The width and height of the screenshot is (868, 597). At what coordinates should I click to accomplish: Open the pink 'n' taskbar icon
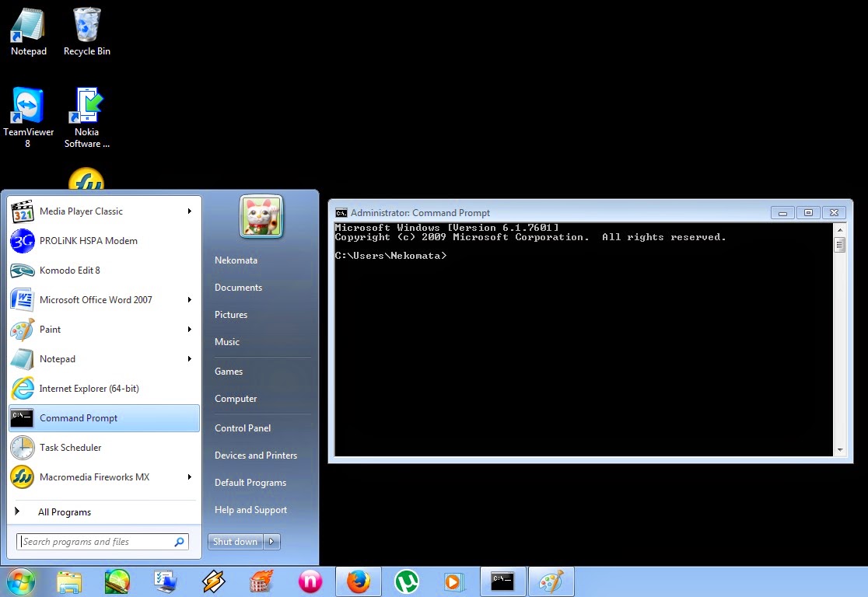click(310, 582)
